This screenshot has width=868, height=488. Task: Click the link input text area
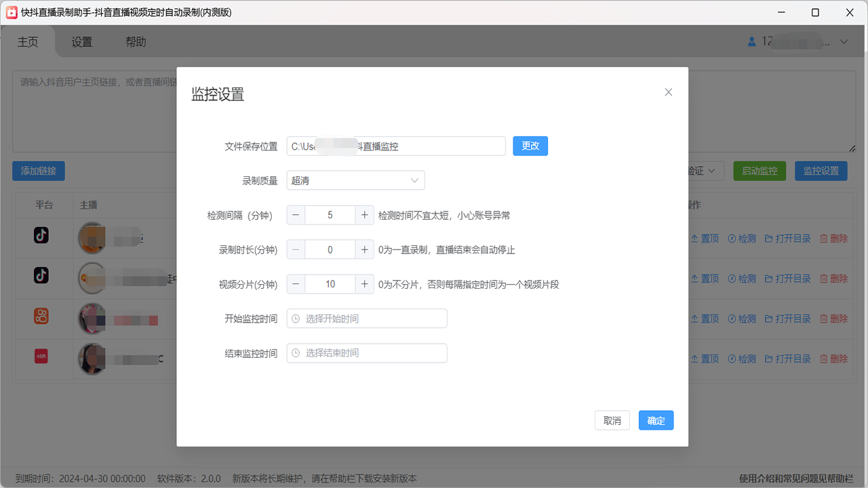pos(434,110)
